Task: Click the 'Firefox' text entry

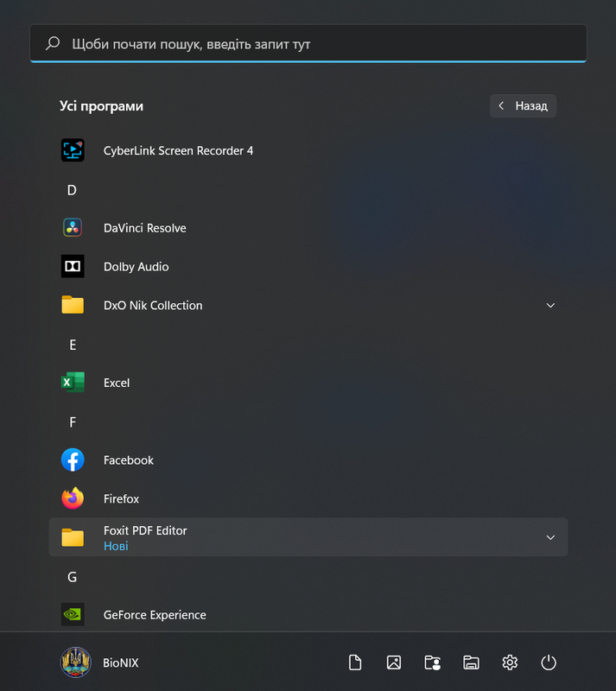Action: 121,499
